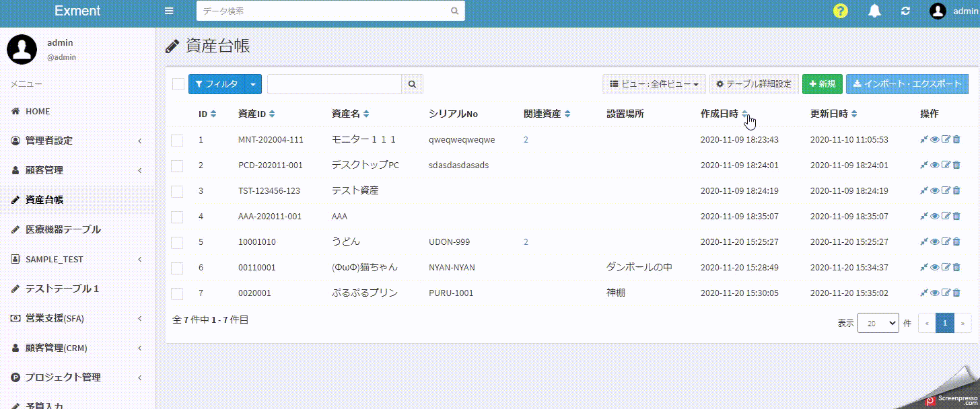Image resolution: width=980 pixels, height=409 pixels.
Task: Click the フィルタ button
Action: coord(217,84)
